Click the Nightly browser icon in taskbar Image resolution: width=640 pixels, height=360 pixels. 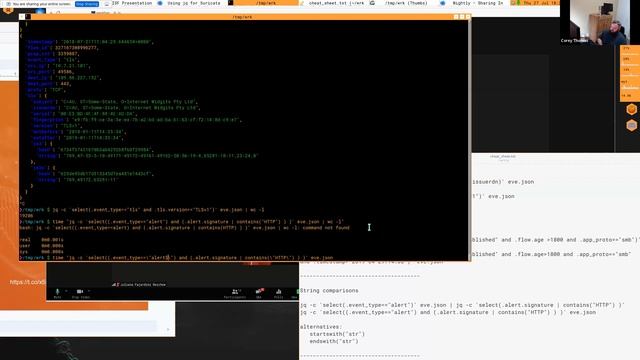pos(443,3)
